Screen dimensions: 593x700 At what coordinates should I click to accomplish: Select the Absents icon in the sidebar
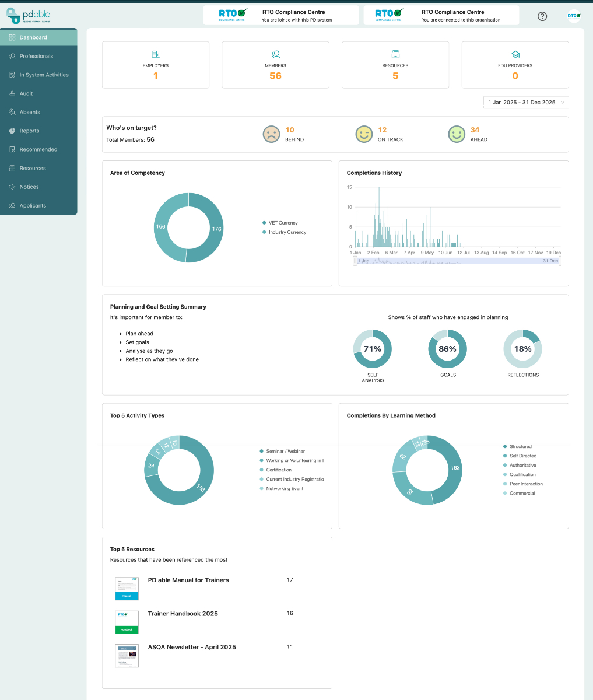12,112
